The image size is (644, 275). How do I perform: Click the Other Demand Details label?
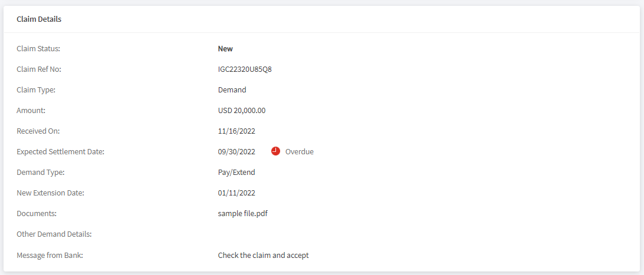click(x=54, y=234)
